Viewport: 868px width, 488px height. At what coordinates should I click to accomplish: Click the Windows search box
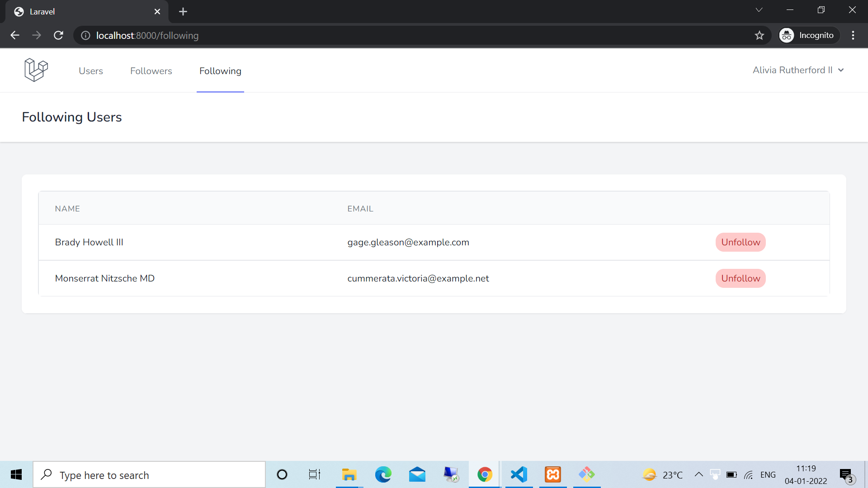click(149, 475)
